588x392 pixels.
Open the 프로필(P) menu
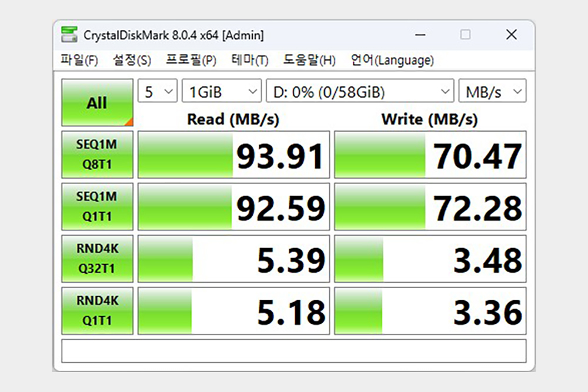tap(191, 60)
